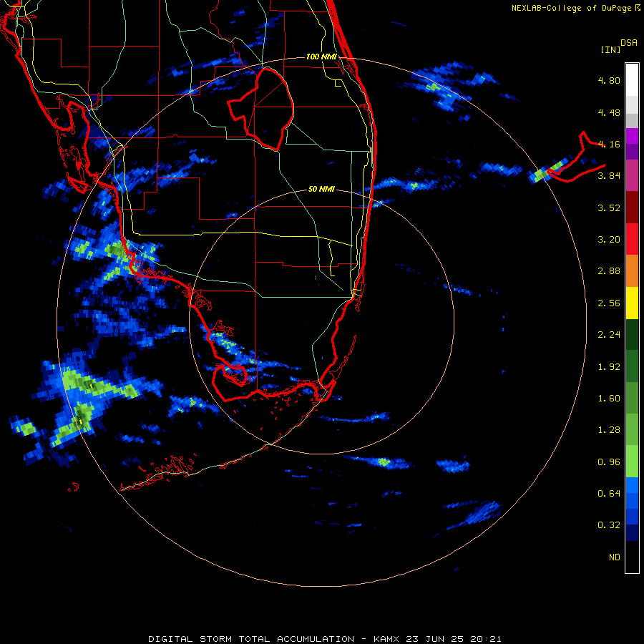Click the 1.28 legend value

[609, 430]
